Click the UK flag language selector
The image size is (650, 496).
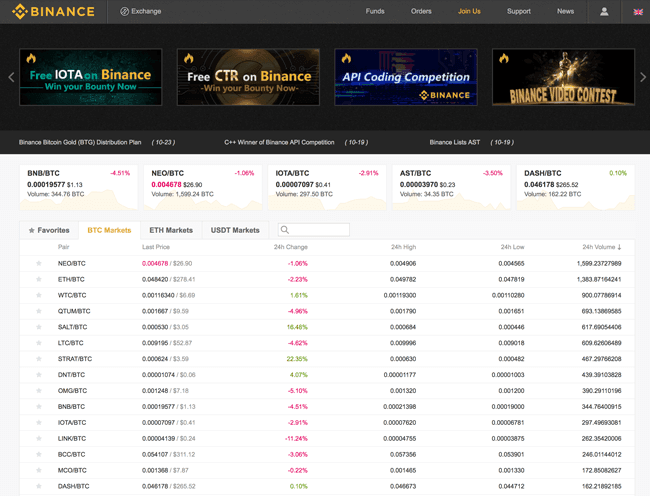pyautogui.click(x=638, y=12)
